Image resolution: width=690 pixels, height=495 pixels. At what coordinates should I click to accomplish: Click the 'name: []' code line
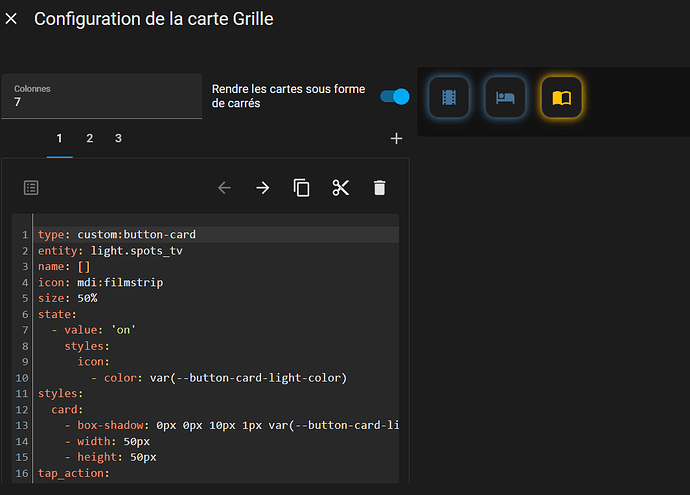64,267
